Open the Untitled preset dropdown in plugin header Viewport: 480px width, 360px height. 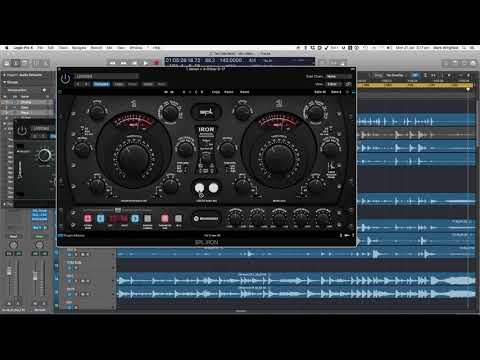click(x=106, y=76)
